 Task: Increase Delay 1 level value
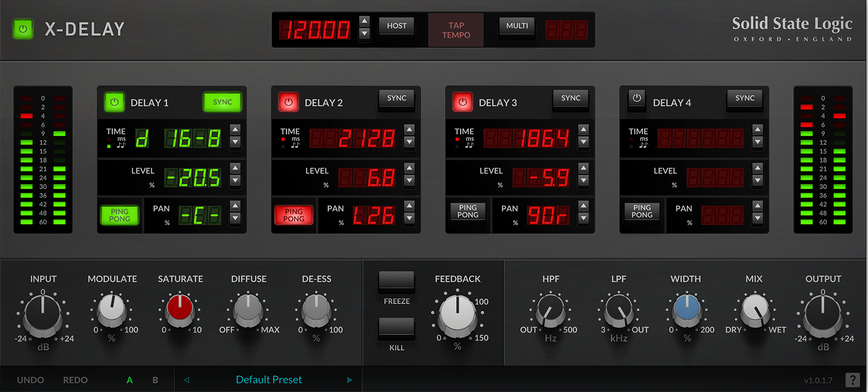pyautogui.click(x=235, y=168)
